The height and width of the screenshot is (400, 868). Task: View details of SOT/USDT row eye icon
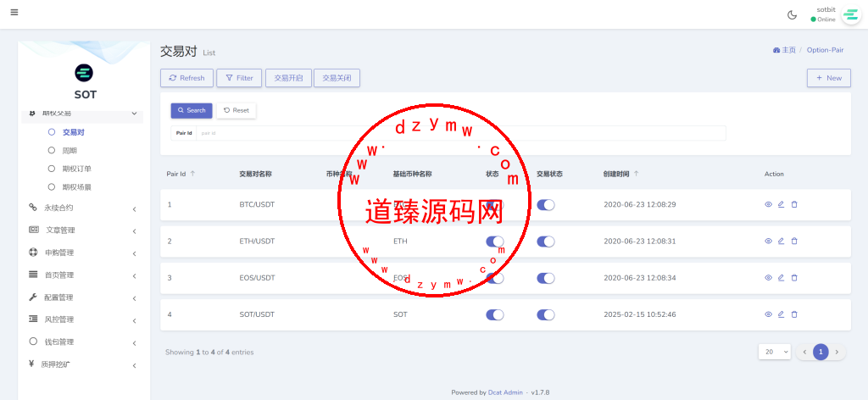click(768, 314)
